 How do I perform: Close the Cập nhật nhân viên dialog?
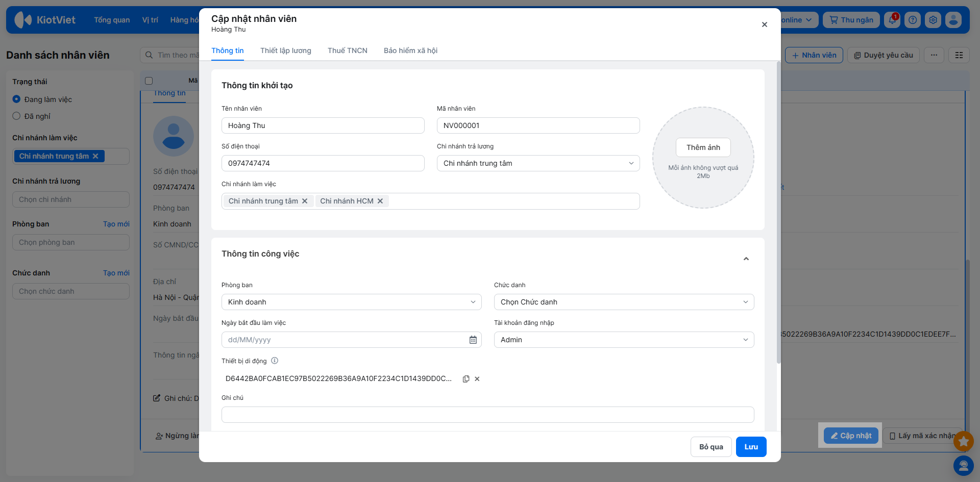(x=764, y=24)
